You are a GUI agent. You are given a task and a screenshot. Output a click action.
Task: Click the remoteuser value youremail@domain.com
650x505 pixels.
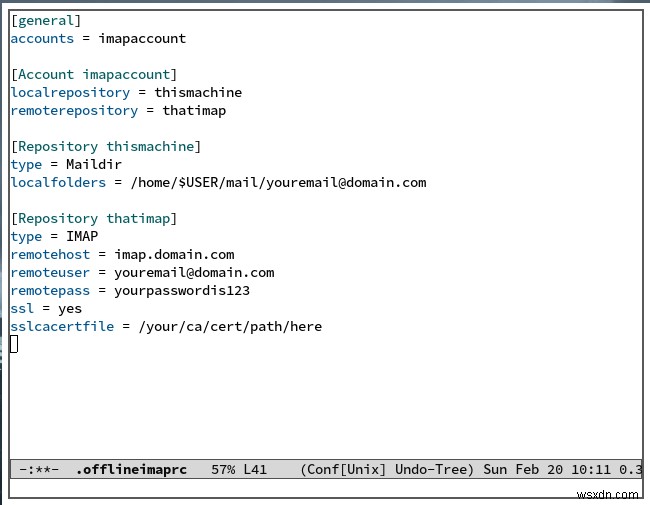(x=194, y=273)
